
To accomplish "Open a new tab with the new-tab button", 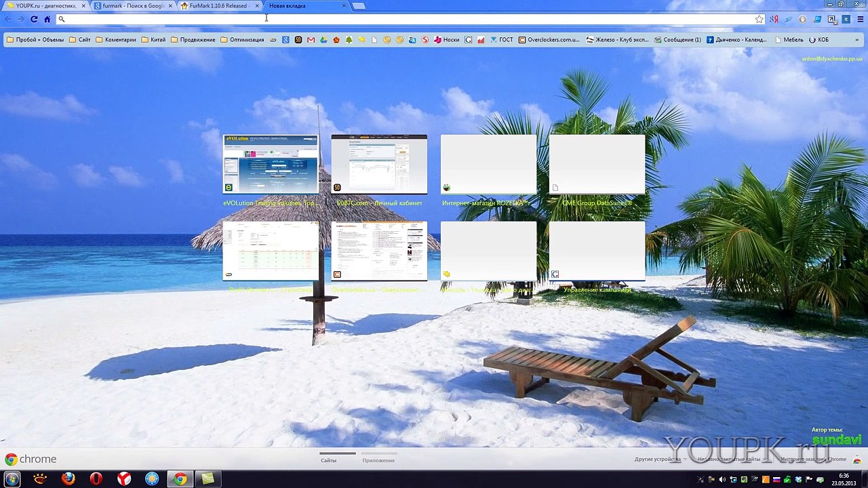I will [359, 6].
